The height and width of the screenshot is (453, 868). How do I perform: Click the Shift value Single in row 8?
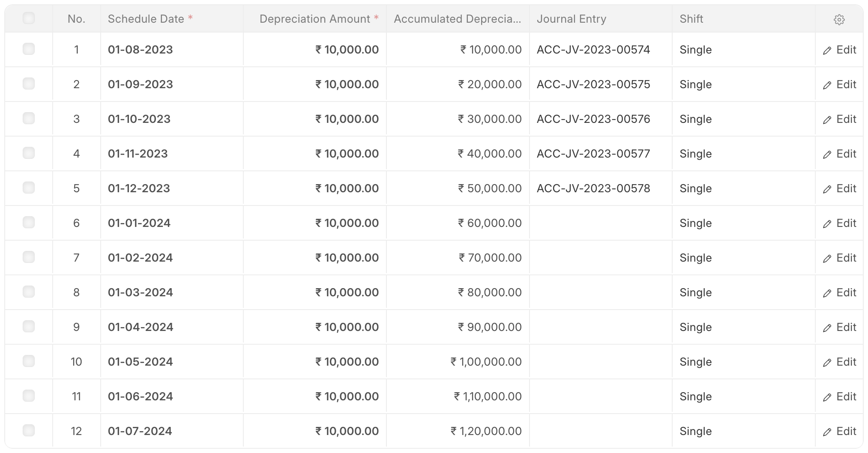(x=695, y=292)
